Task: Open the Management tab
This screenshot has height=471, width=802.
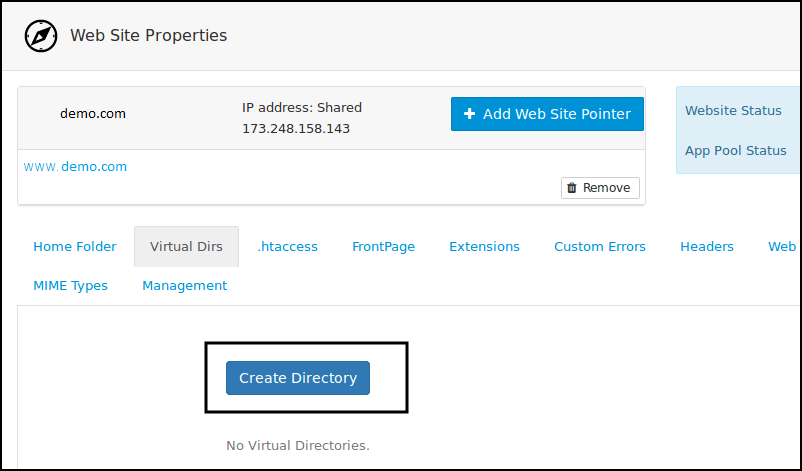Action: tap(184, 286)
